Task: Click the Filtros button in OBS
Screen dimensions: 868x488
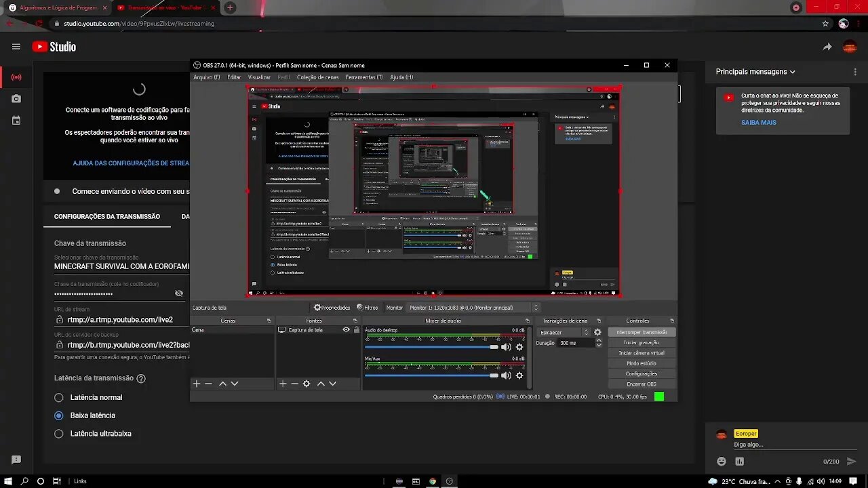Action: [368, 308]
